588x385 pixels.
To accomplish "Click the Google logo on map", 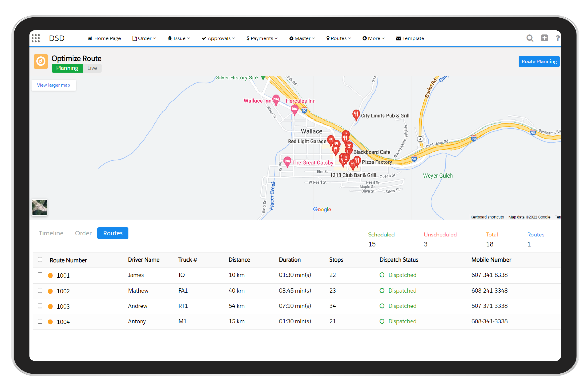I will click(x=322, y=209).
